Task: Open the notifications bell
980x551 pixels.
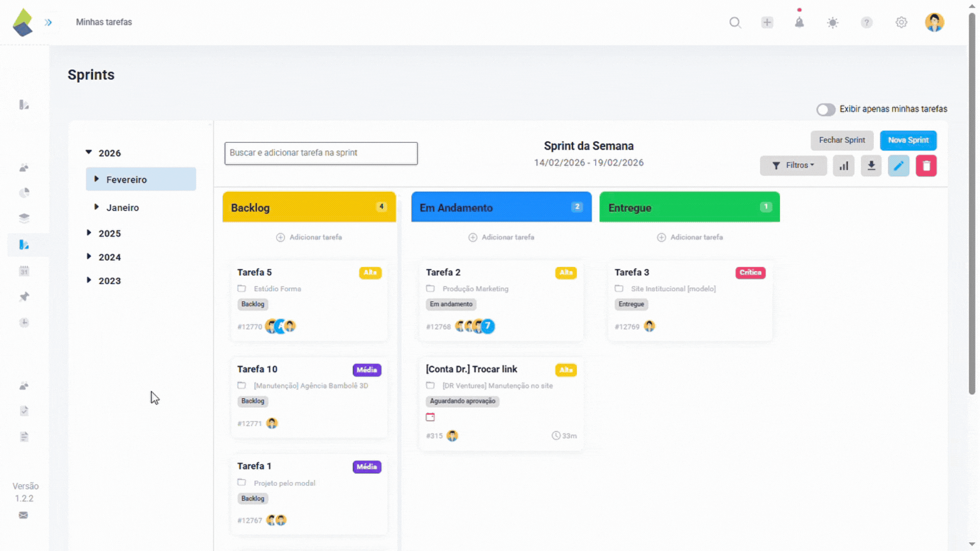Action: [x=799, y=22]
